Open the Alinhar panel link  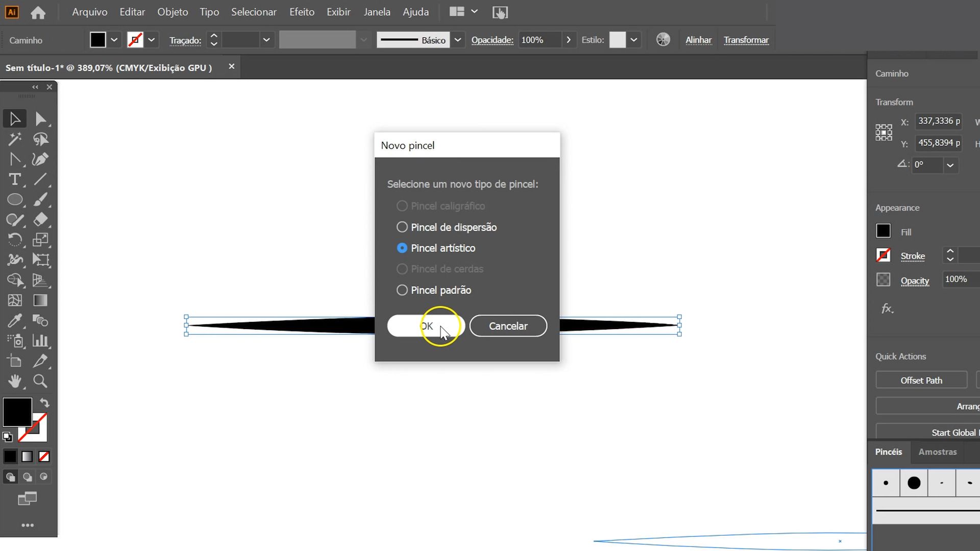[x=698, y=40]
